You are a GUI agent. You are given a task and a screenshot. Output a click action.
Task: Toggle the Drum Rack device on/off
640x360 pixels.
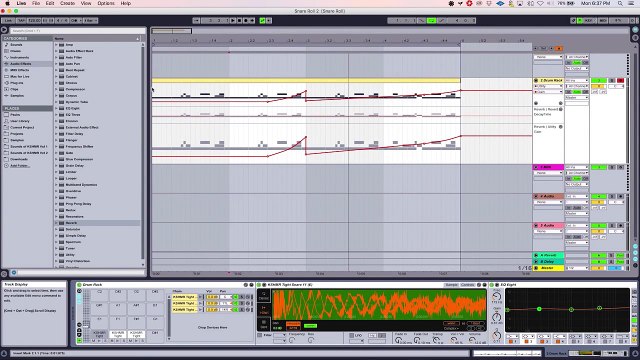coord(79,284)
